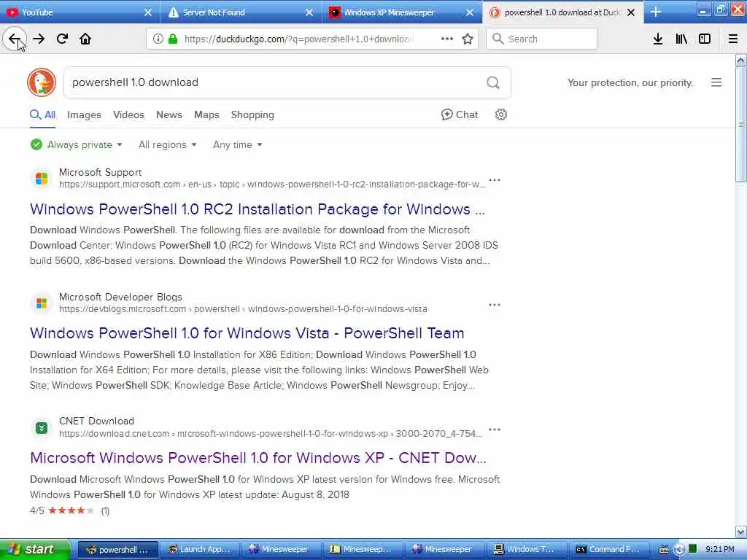
Task: Open search settings gear icon
Action: [x=500, y=114]
